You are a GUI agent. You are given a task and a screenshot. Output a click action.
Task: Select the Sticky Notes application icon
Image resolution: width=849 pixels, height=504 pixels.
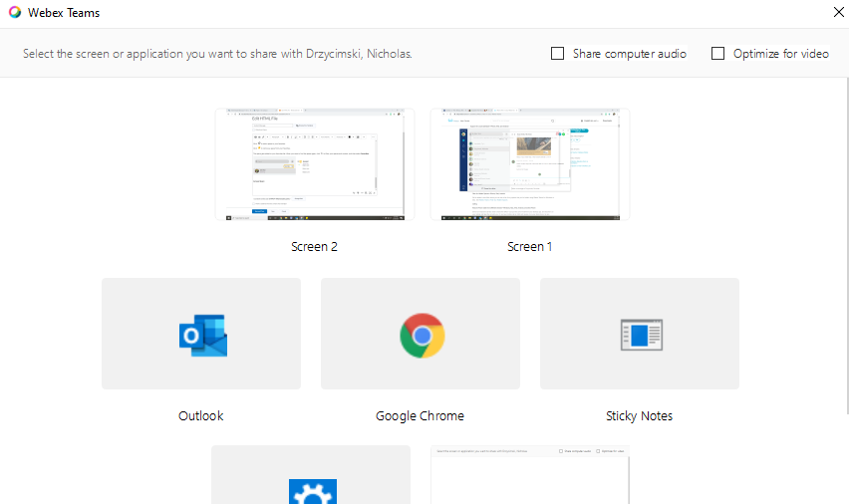coord(641,335)
